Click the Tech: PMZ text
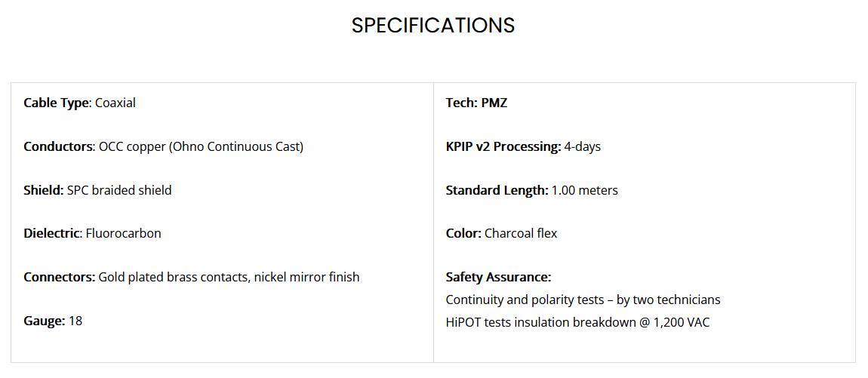 pos(476,103)
